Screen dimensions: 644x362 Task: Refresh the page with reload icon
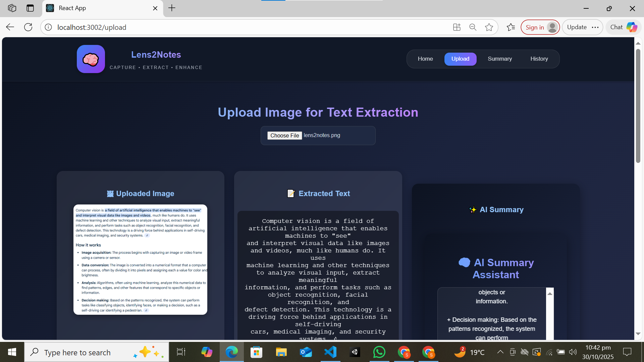(x=28, y=27)
